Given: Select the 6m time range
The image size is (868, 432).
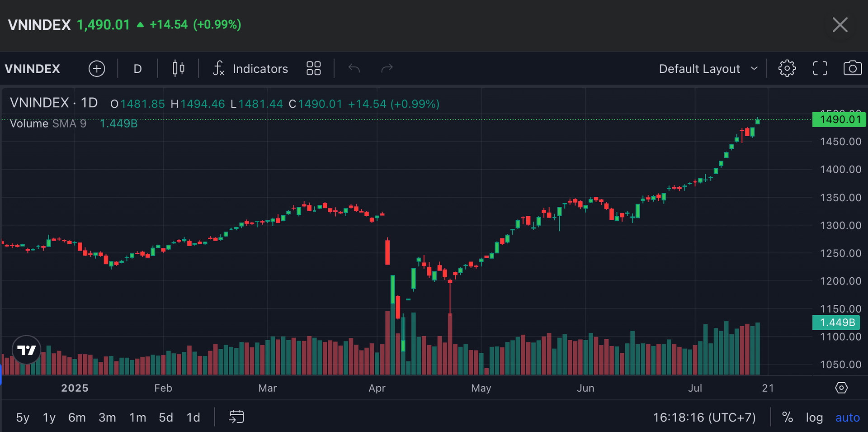Looking at the screenshot, I should pos(77,418).
